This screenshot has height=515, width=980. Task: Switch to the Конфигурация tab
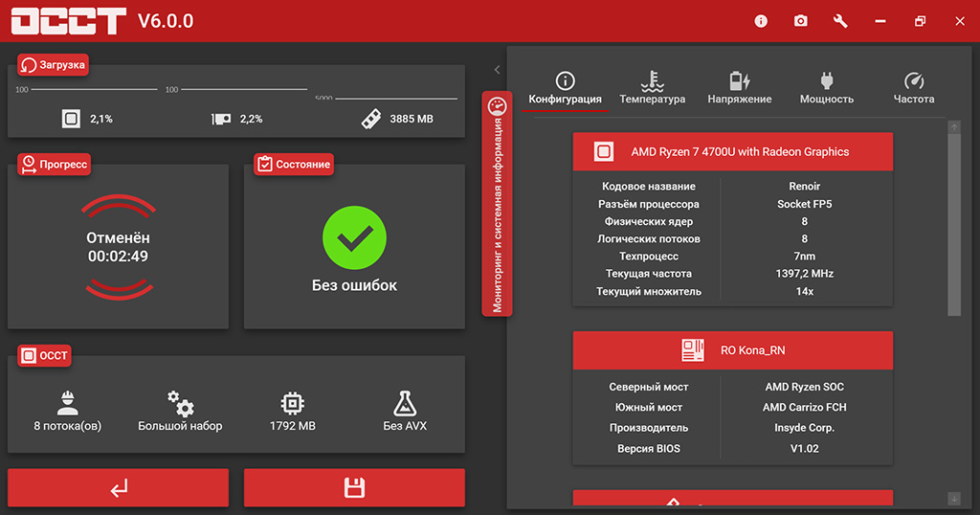(x=565, y=89)
